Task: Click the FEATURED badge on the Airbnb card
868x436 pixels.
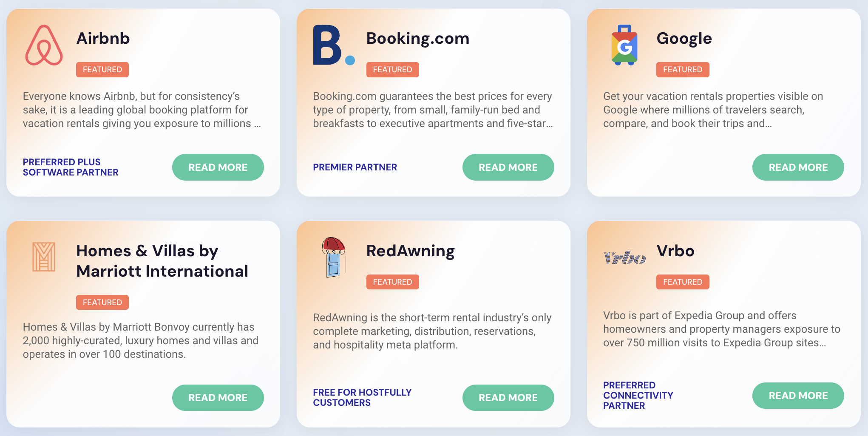Action: tap(102, 69)
